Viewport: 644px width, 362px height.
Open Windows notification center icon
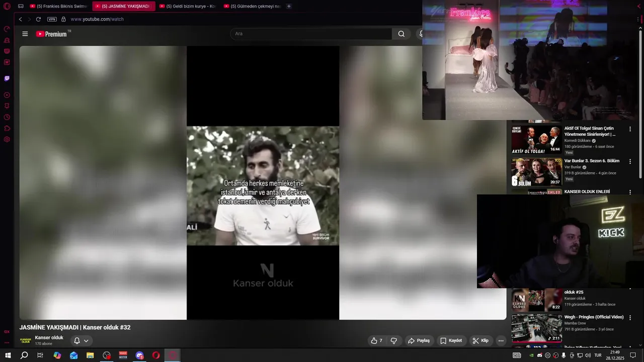633,355
